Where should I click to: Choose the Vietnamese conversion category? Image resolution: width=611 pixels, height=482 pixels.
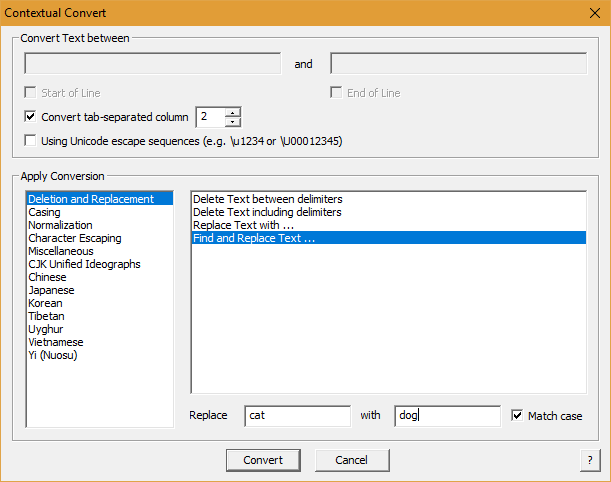tap(100, 342)
